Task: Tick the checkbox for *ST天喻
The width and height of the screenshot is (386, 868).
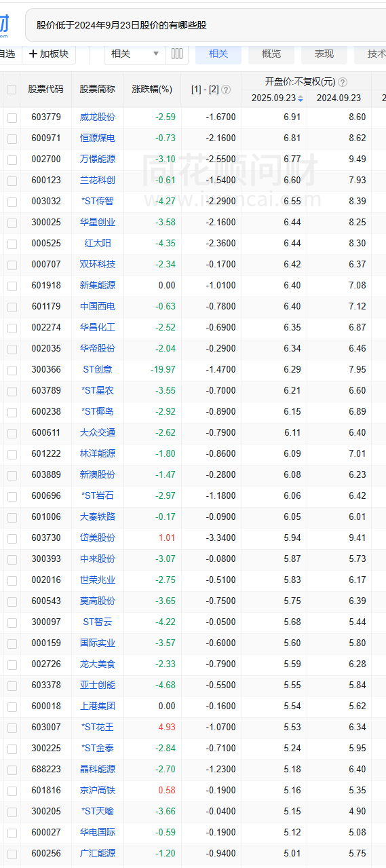Action: click(12, 812)
